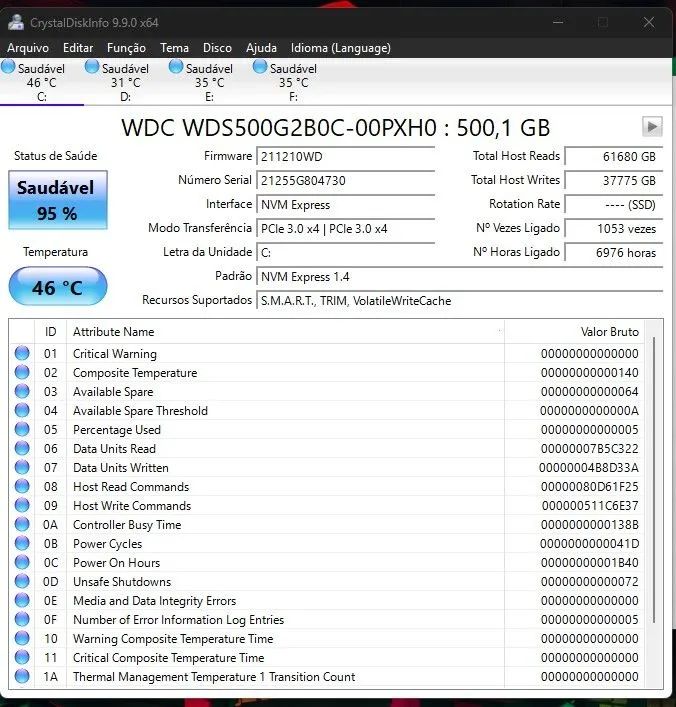Viewport: 676px width, 707px height.
Task: Click the CrystalDiskInfo app icon in title bar
Action: pos(16,23)
